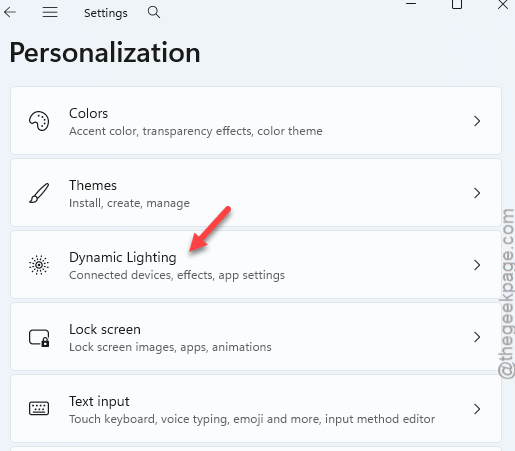Viewport: 515px width, 451px height.
Task: Select the Themes title text
Action: pyautogui.click(x=93, y=185)
